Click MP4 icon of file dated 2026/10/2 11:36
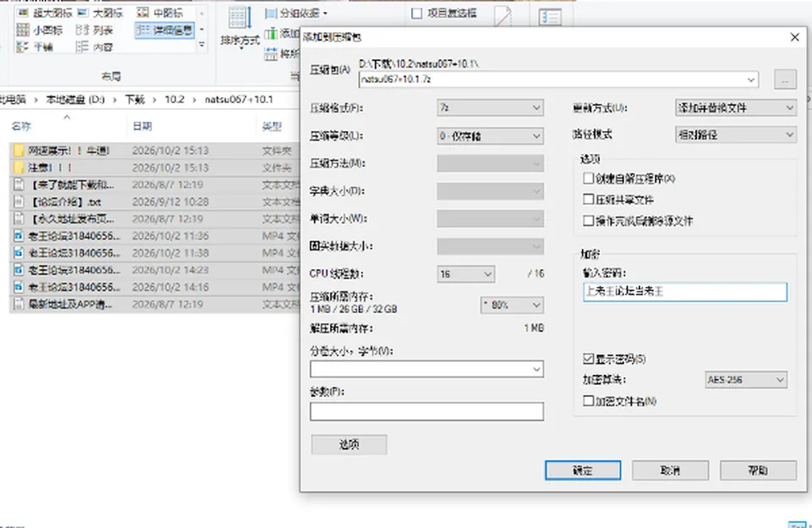 [19, 236]
